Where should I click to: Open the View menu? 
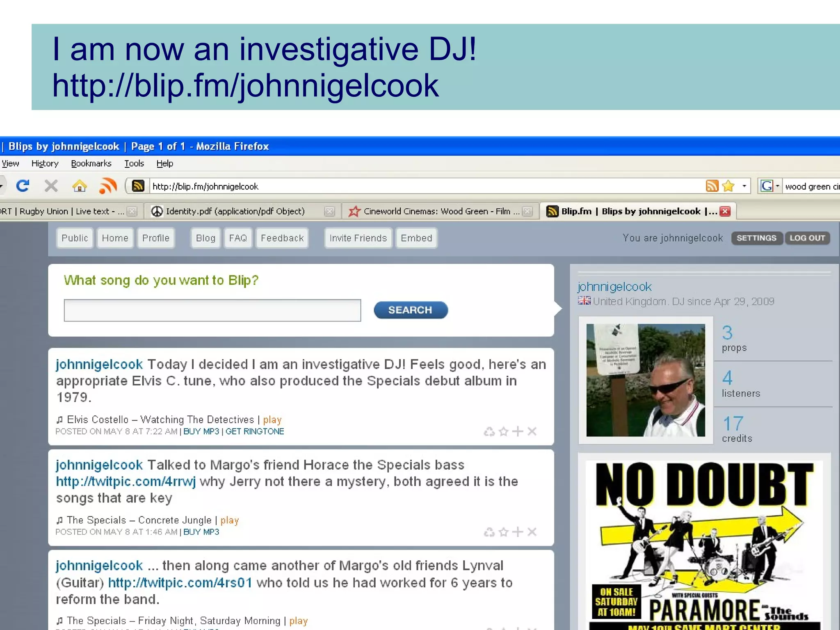coord(10,163)
